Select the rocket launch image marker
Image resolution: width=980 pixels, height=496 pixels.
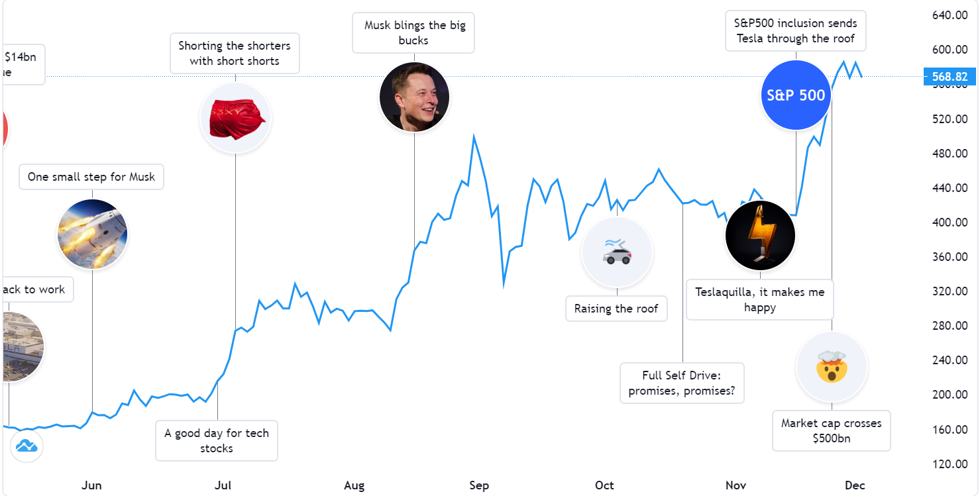[x=92, y=234]
